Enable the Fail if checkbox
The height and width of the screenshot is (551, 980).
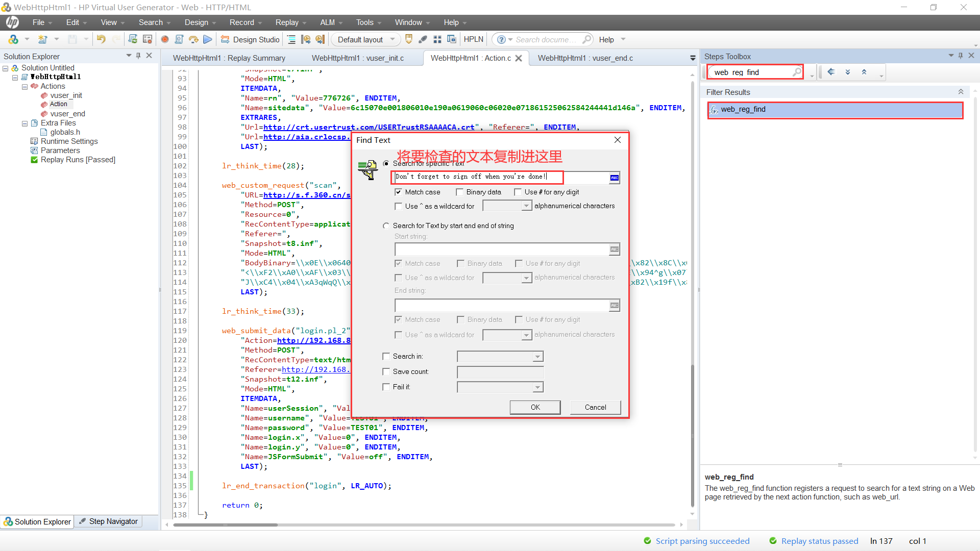click(386, 387)
